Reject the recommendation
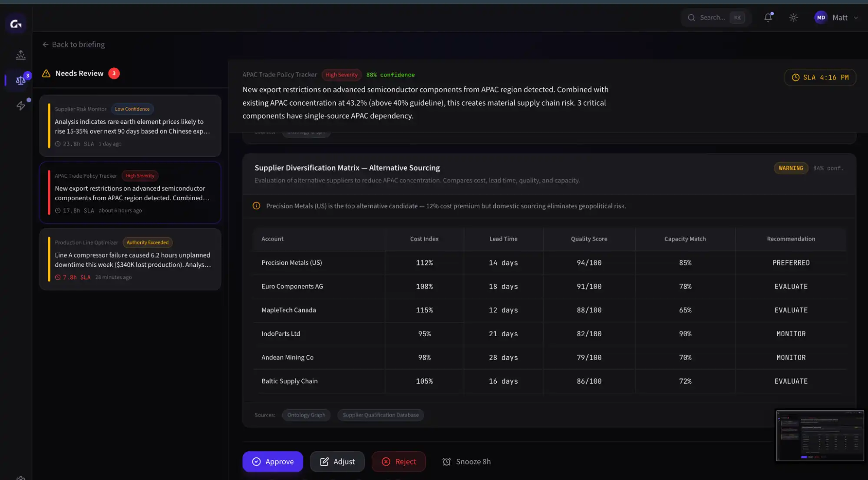Viewport: 868px width, 480px height. click(398, 461)
